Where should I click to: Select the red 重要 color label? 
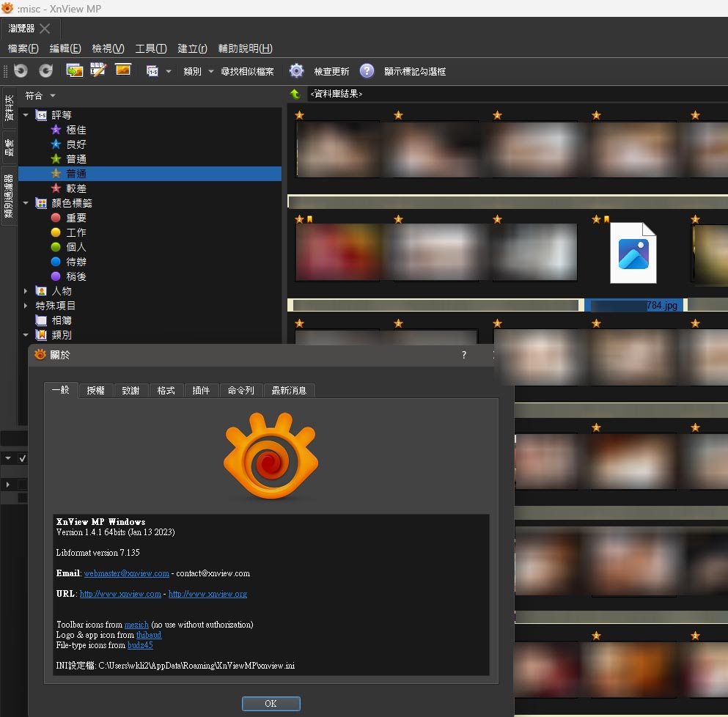click(x=76, y=218)
